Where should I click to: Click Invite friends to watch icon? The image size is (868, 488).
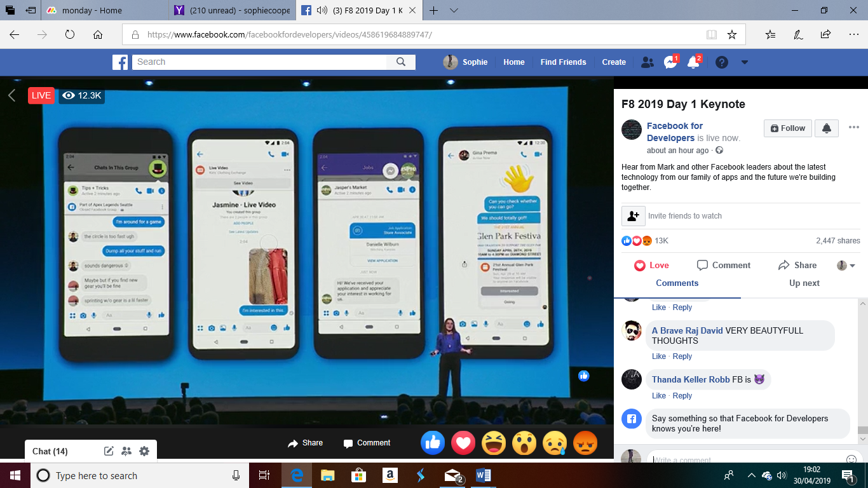pyautogui.click(x=634, y=216)
